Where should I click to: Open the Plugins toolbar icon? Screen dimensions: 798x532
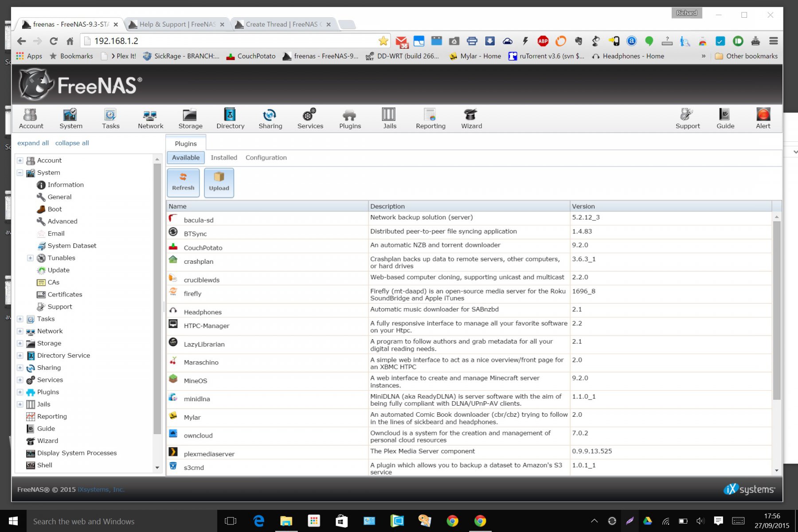tap(350, 118)
